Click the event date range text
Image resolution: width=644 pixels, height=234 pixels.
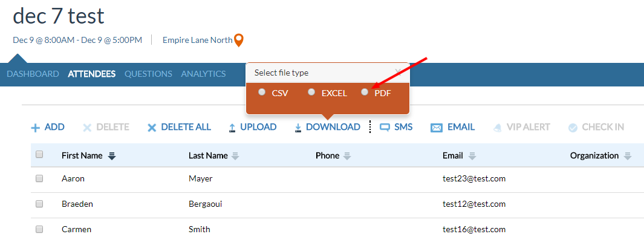click(77, 40)
